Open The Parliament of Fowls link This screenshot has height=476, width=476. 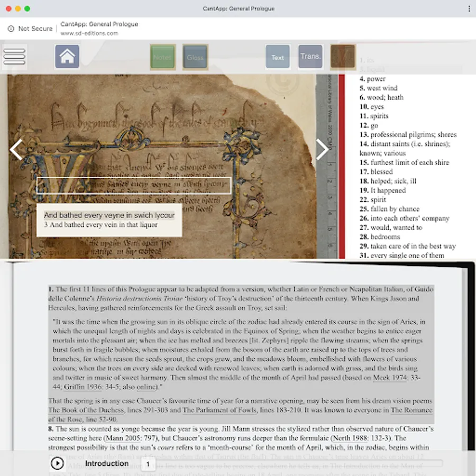coord(219,410)
